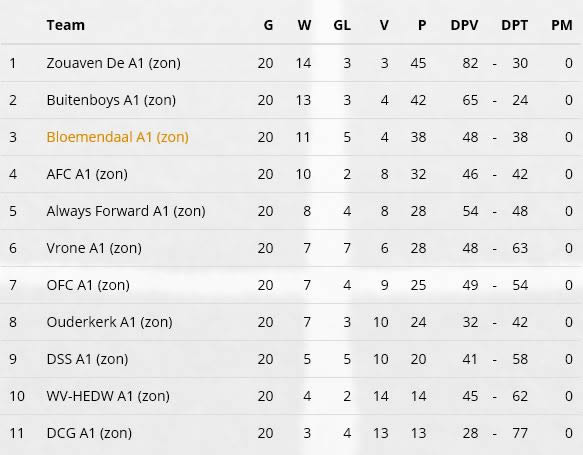Click the GL column header
This screenshot has width=583, height=455.
click(x=342, y=25)
